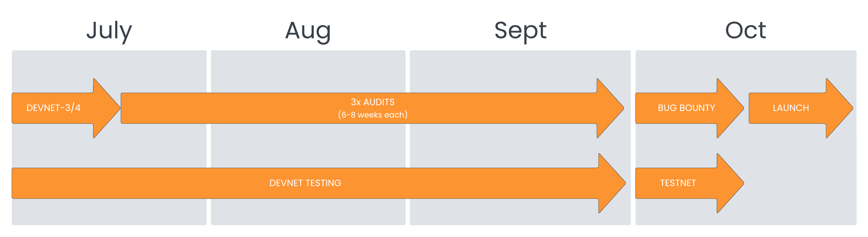This screenshot has height=237, width=868.
Task: Click the July month heading
Action: coord(109,31)
